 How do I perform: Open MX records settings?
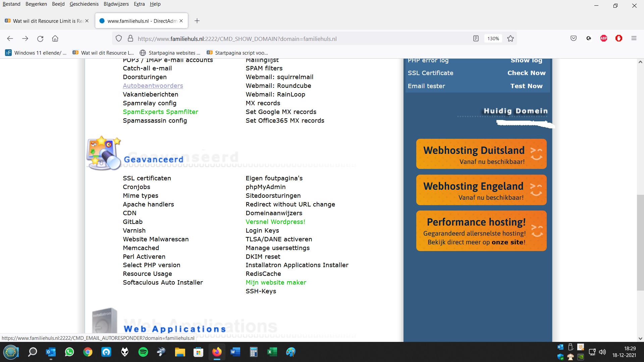pyautogui.click(x=263, y=103)
